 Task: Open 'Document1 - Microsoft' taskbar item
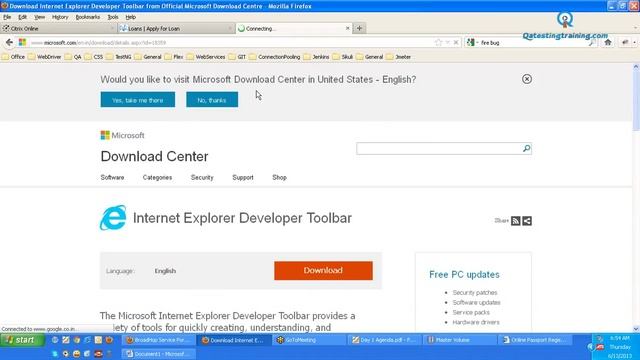coord(158,354)
